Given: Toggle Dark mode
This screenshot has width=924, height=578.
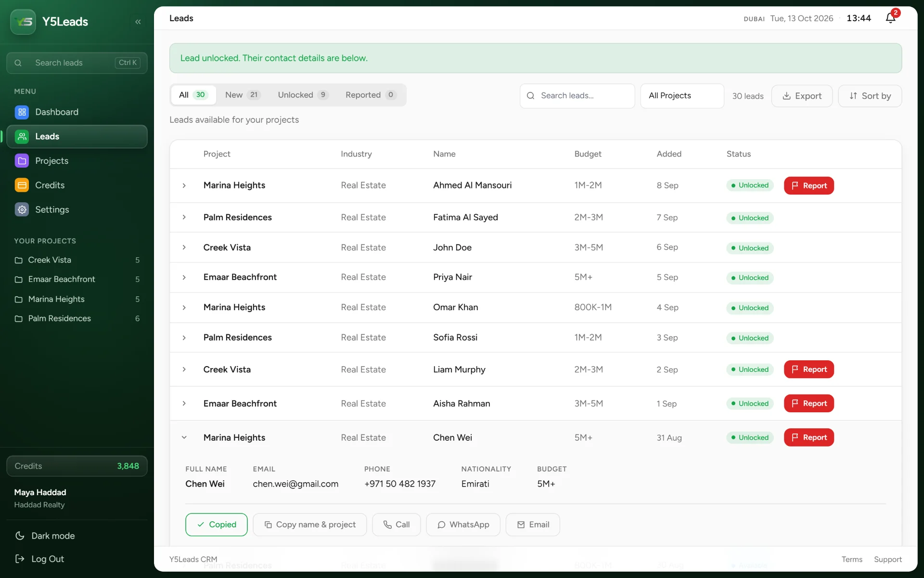Looking at the screenshot, I should [45, 536].
